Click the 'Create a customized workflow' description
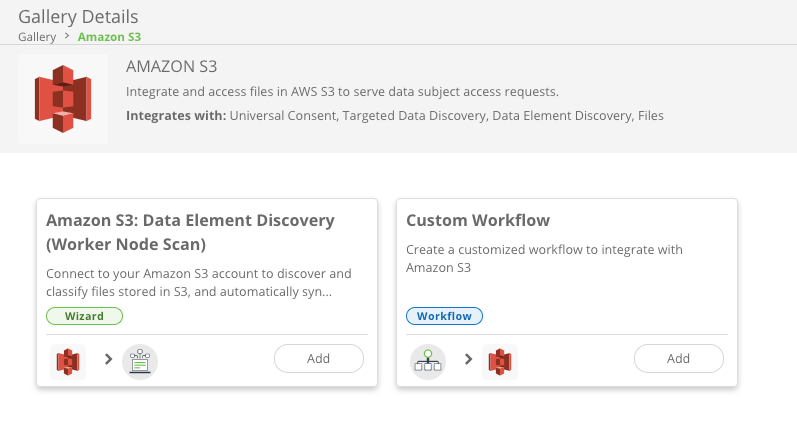 pos(544,259)
